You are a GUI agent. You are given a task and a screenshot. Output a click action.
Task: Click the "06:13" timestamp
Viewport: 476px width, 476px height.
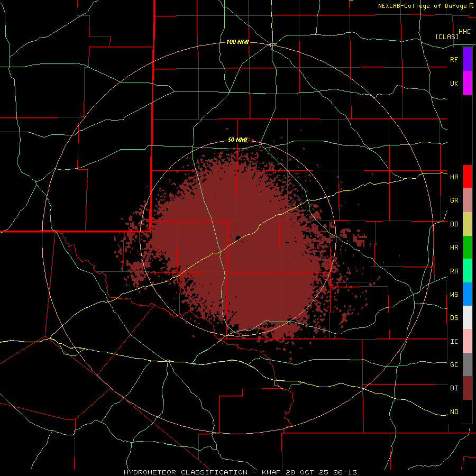point(346,472)
